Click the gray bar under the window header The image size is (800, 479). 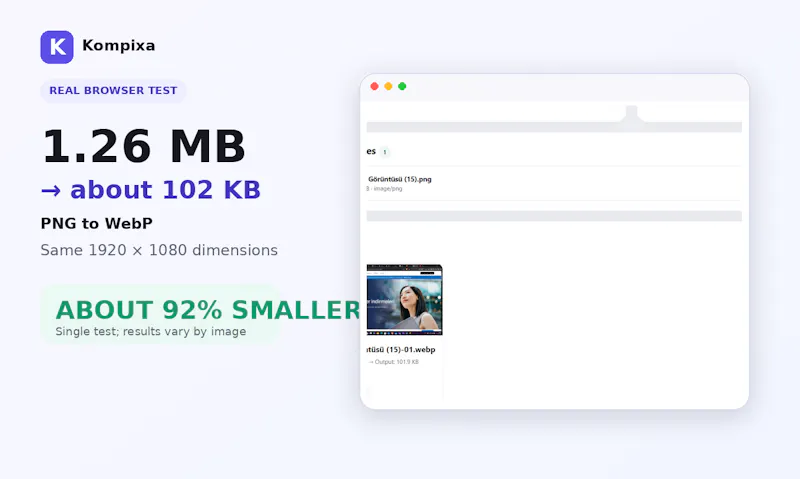pyautogui.click(x=554, y=127)
